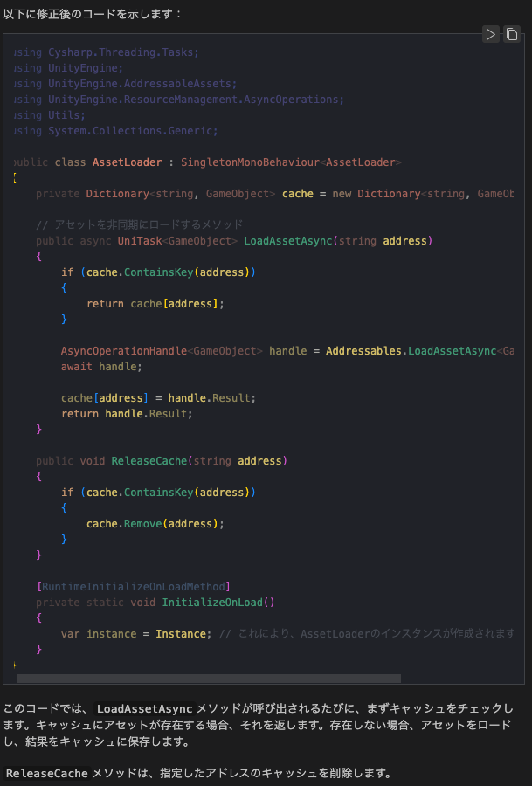Click inline 'LoadAssetAsync' code in the explanation

click(144, 709)
